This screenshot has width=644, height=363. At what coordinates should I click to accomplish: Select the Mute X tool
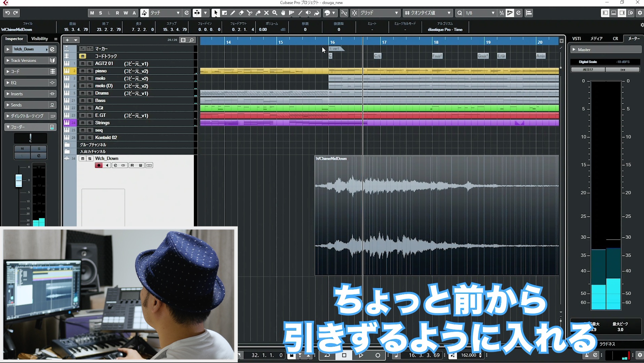(x=266, y=13)
